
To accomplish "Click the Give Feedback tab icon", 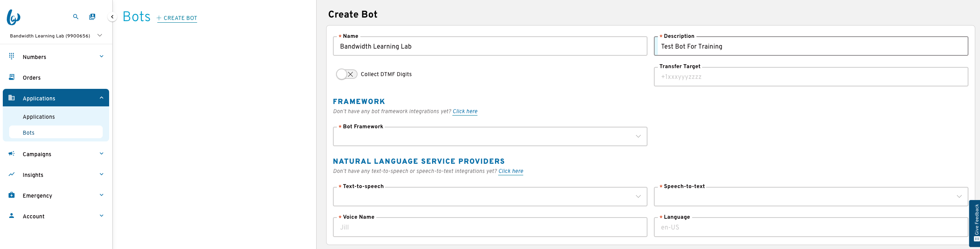I will [976, 239].
